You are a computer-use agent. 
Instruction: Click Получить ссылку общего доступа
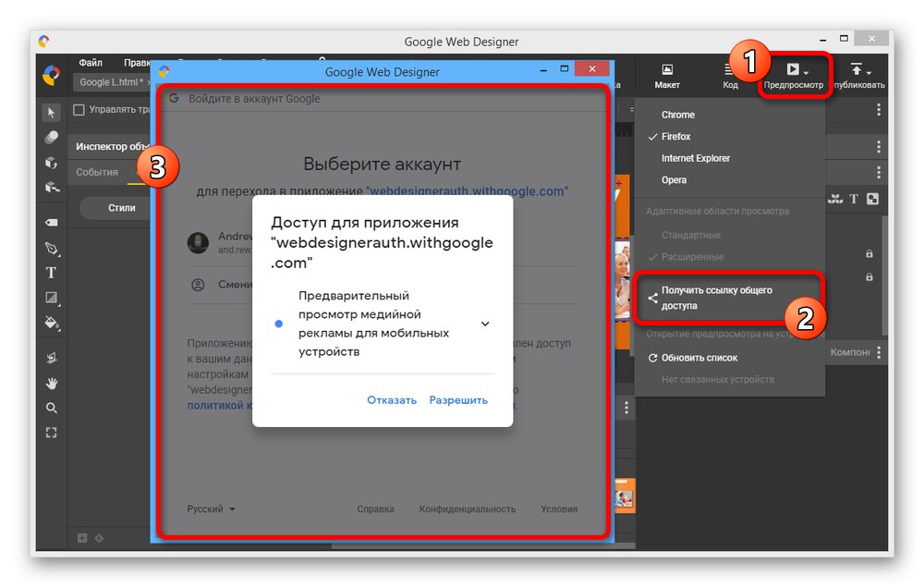click(730, 298)
